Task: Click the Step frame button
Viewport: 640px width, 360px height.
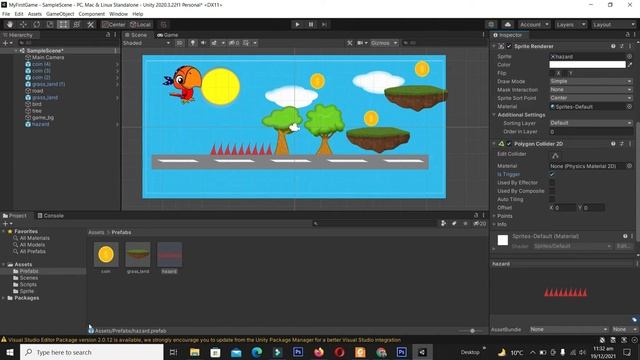Action: click(324, 24)
